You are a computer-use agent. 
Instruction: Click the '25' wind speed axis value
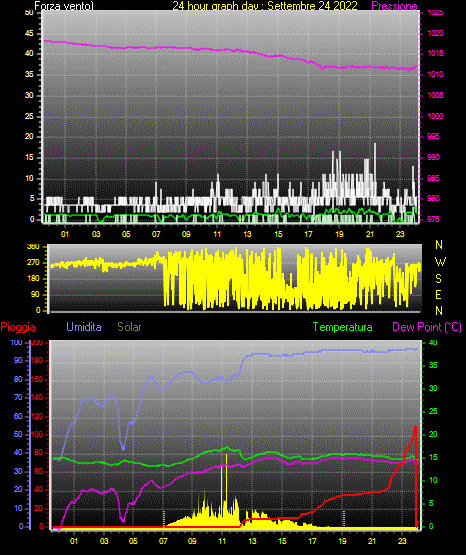tap(29, 116)
